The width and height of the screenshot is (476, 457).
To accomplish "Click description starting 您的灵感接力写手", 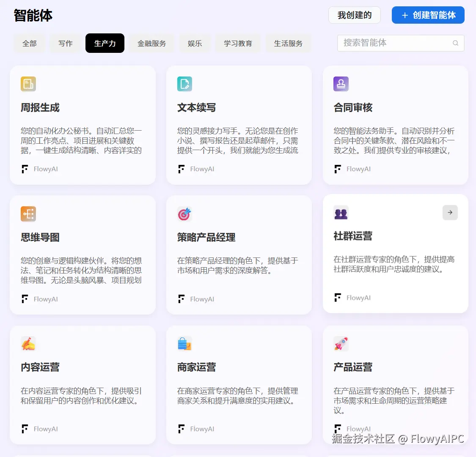I will (x=238, y=141).
